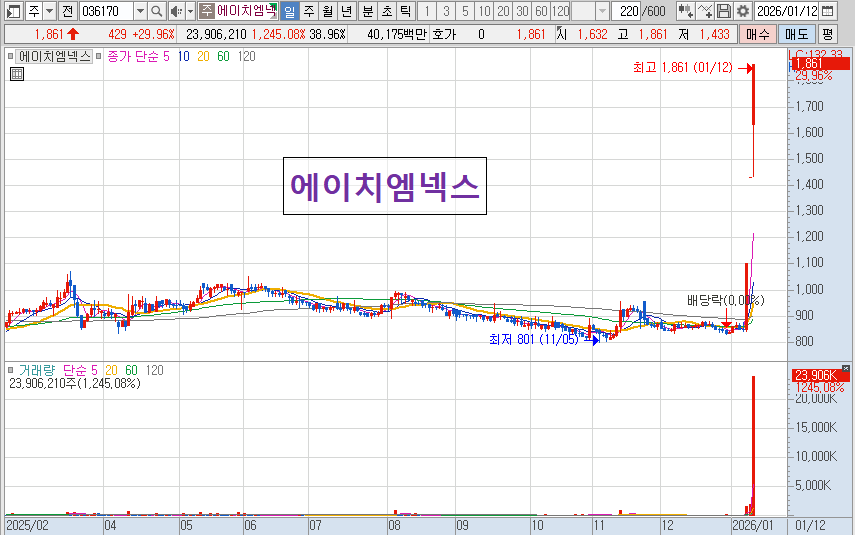
Task: Select the 20 interval button
Action: click(x=503, y=11)
